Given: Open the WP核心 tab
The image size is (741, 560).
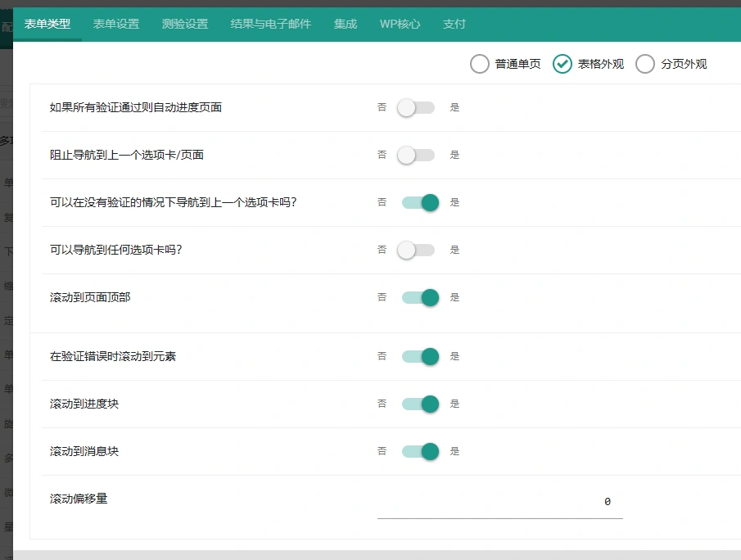Looking at the screenshot, I should (400, 25).
